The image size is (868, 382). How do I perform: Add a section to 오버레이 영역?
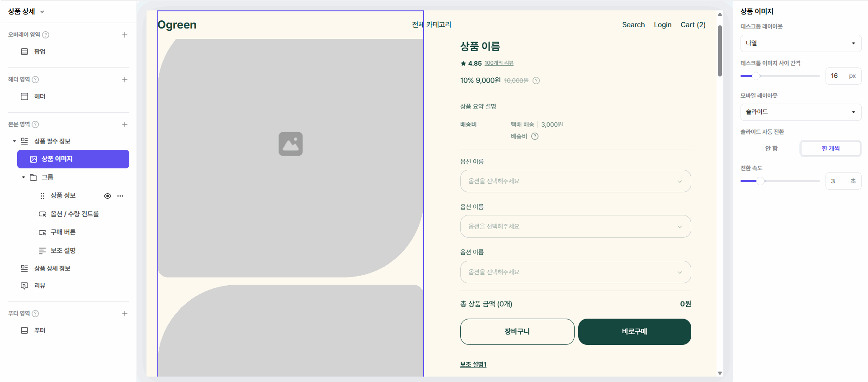click(125, 35)
